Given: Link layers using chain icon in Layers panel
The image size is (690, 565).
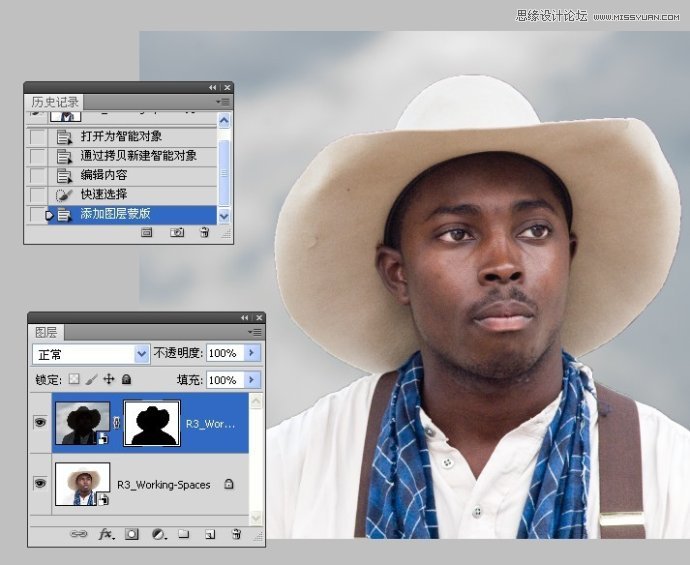Looking at the screenshot, I should [x=79, y=534].
